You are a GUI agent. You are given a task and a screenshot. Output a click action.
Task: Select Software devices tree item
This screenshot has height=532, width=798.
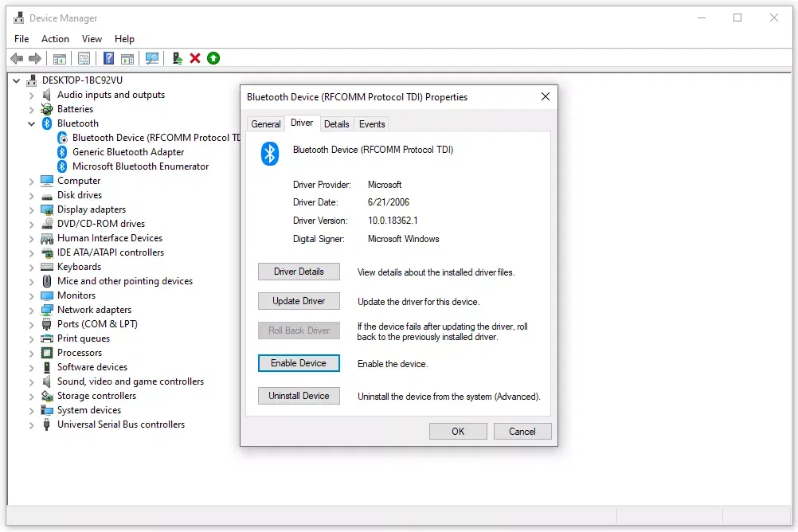tap(92, 367)
